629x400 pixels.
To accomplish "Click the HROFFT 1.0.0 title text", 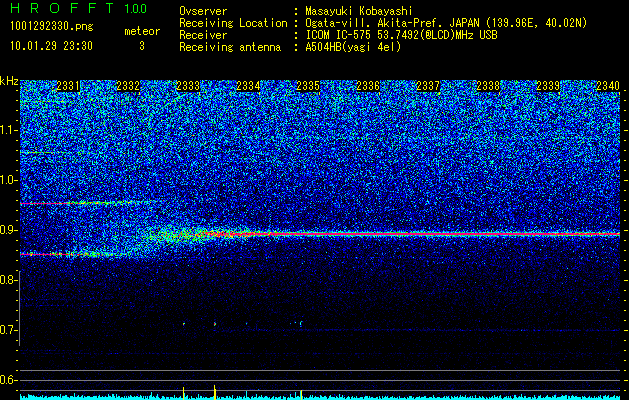I will click(x=79, y=8).
